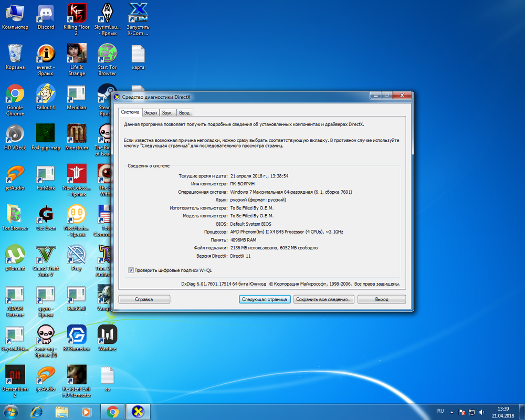Launch FurMark from the desktop
The image size is (525, 420).
pyautogui.click(x=46, y=177)
